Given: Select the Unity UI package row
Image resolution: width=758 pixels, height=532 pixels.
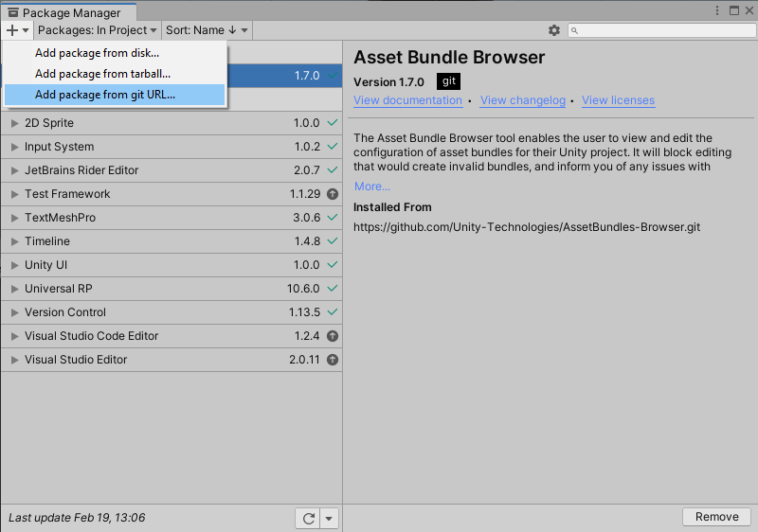Looking at the screenshot, I should 171,265.
